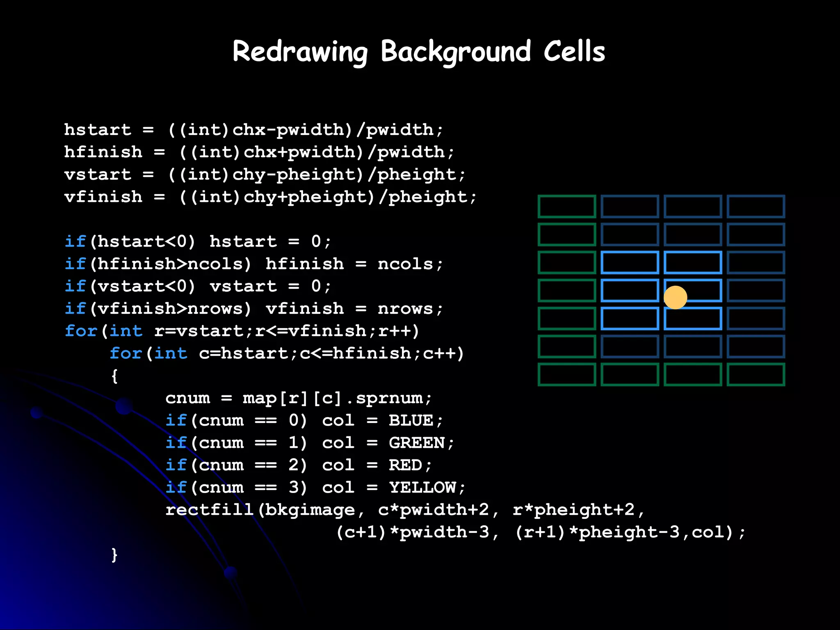This screenshot has height=630, width=840.
Task: Click the if(hfinish>ncols) code line
Action: [x=253, y=264]
